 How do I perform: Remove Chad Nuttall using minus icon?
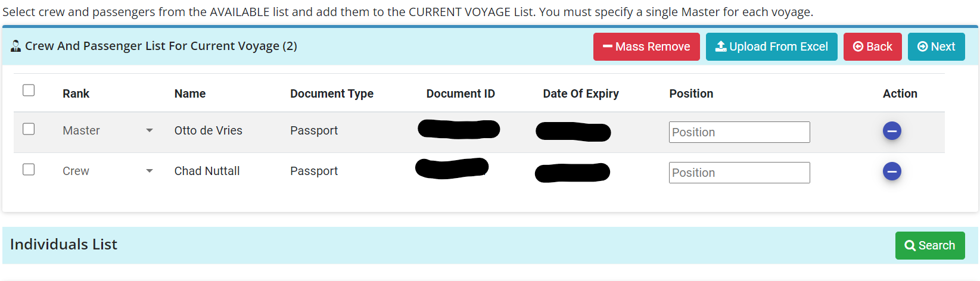891,171
